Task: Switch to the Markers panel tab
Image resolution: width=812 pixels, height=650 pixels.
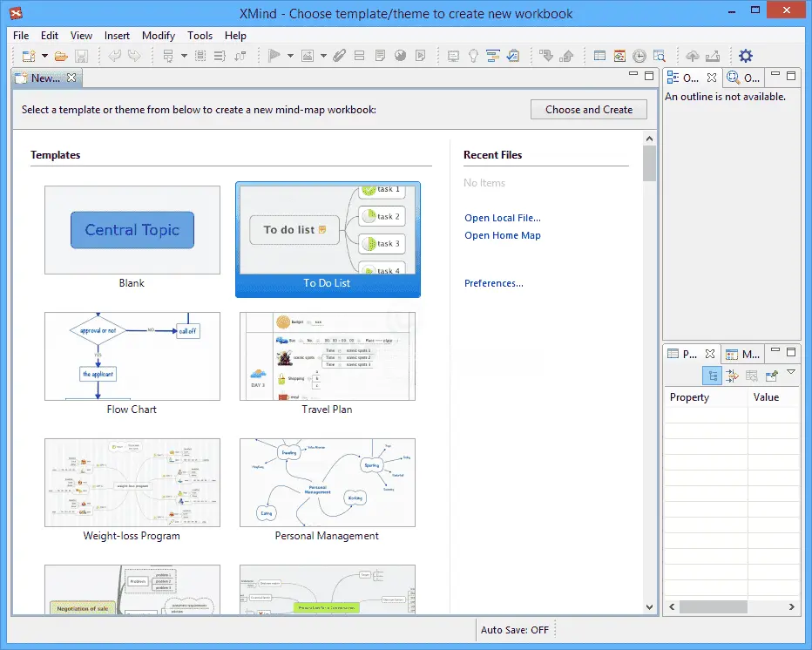Action: point(742,355)
